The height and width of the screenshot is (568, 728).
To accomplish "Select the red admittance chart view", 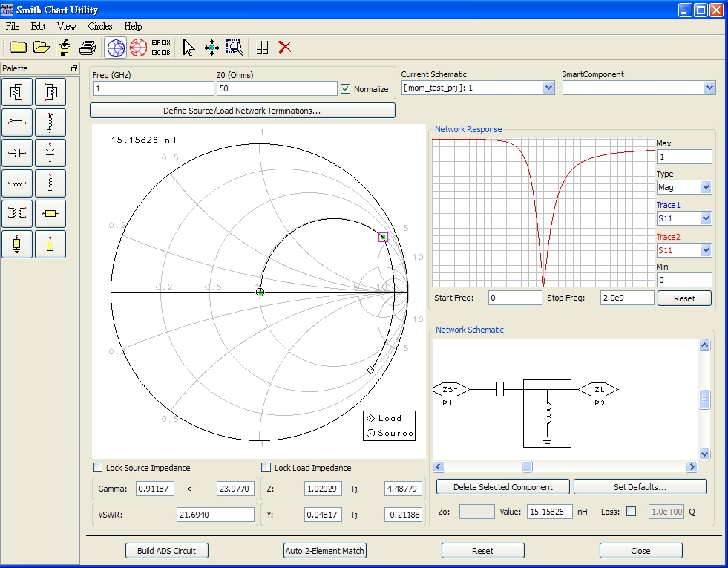I will pyautogui.click(x=138, y=48).
